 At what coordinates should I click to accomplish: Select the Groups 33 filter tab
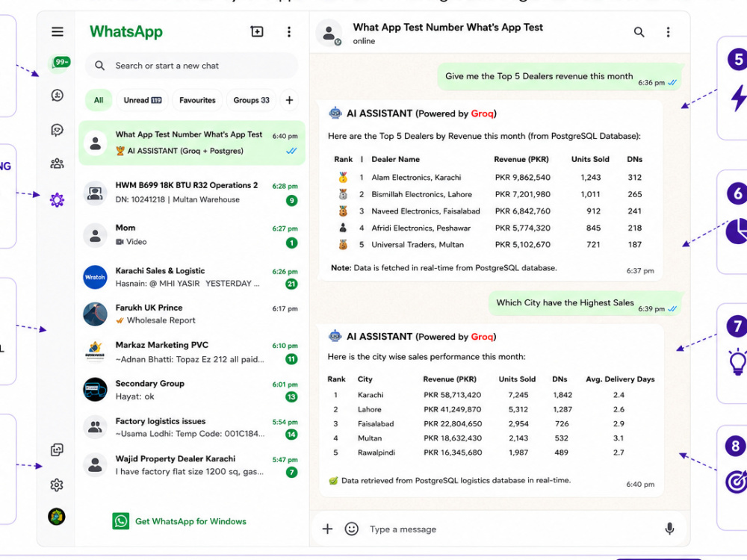coord(251,100)
